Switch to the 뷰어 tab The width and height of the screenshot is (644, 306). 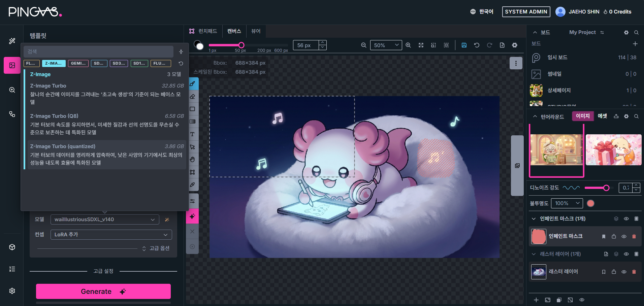click(x=256, y=31)
